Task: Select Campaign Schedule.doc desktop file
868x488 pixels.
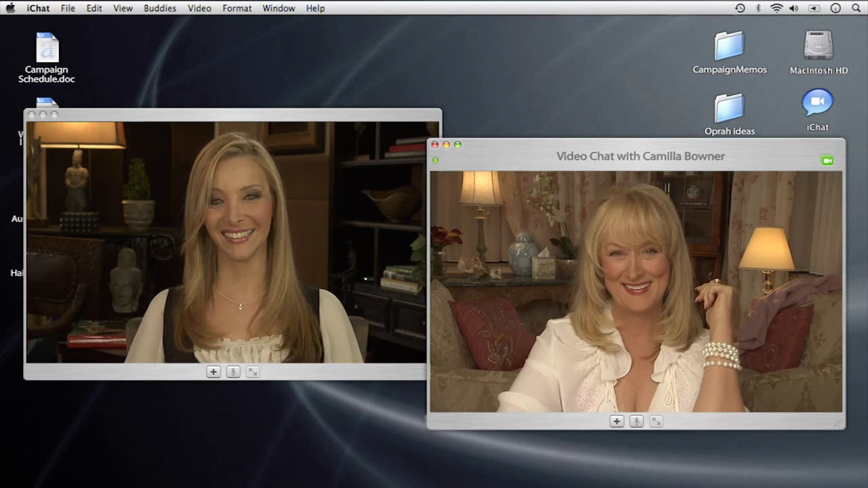Action: [x=47, y=58]
